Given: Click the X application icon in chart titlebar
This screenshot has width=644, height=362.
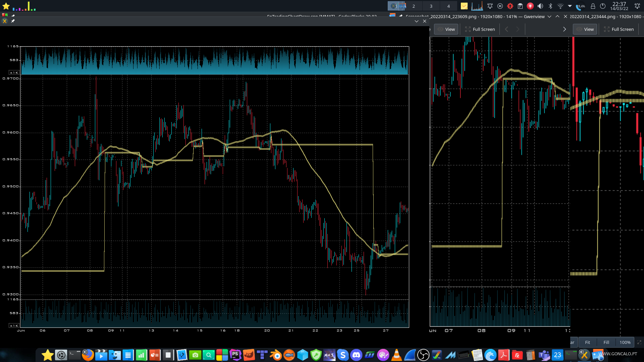Looking at the screenshot, I should (5, 21).
